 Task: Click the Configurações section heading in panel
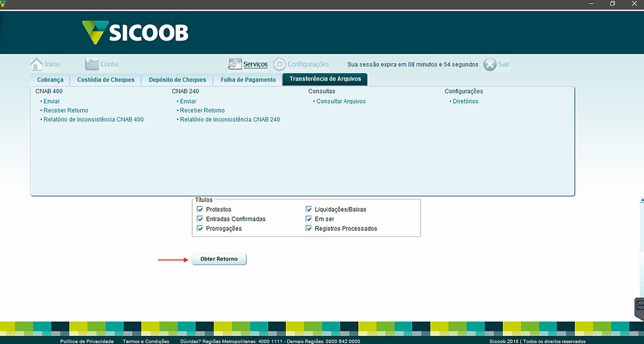point(464,91)
